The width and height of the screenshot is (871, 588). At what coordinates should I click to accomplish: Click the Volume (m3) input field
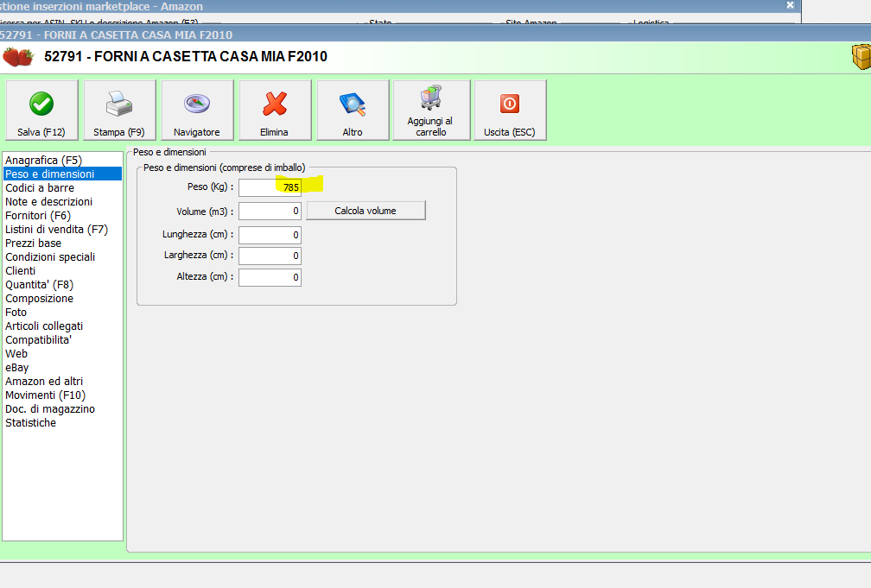[x=270, y=211]
